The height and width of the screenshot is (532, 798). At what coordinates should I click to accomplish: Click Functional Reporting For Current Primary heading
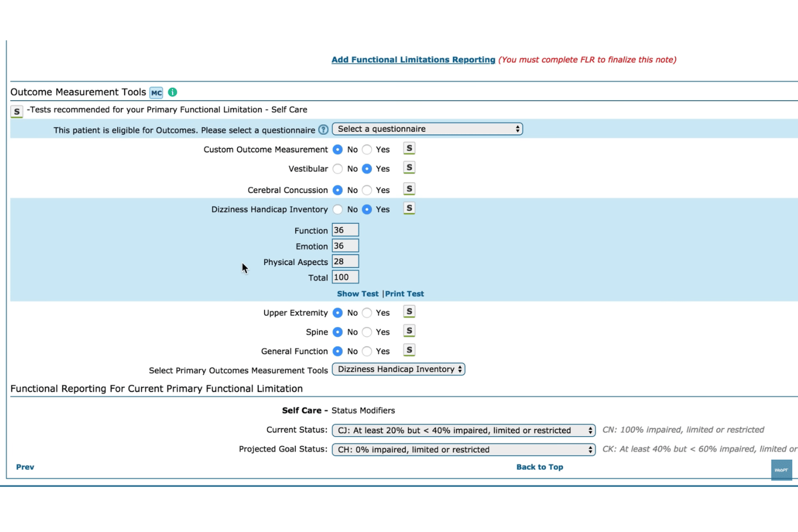click(156, 389)
